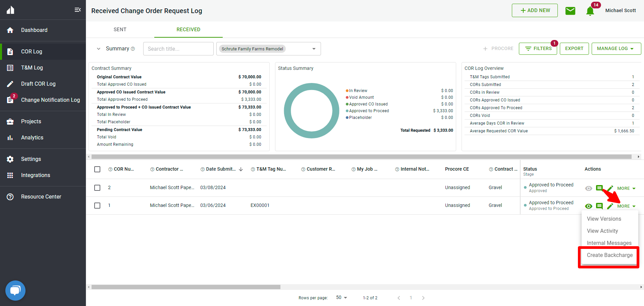Toggle the select-all checkbox in table header
Image resolution: width=644 pixels, height=306 pixels.
point(97,169)
